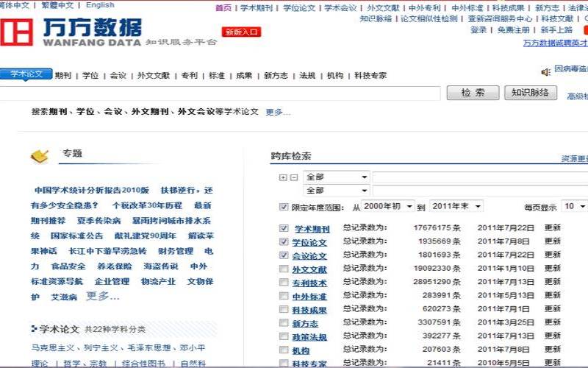Click in the main search input box
588x368 pixels.
tap(220, 93)
